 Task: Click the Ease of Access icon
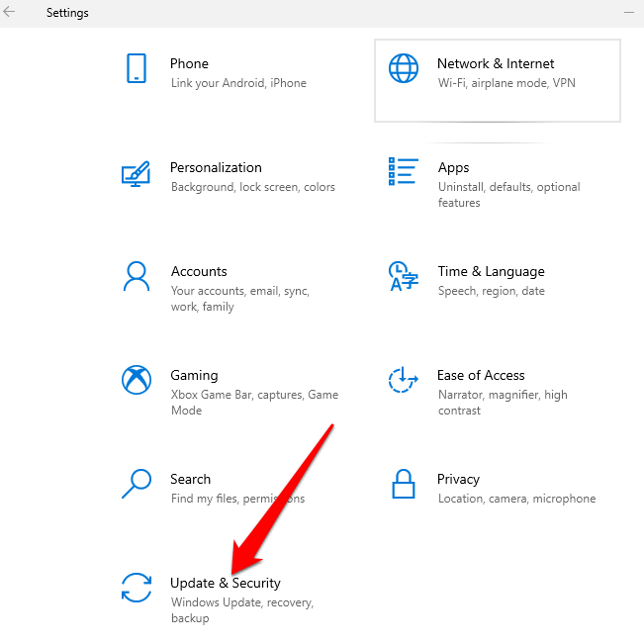click(x=404, y=380)
